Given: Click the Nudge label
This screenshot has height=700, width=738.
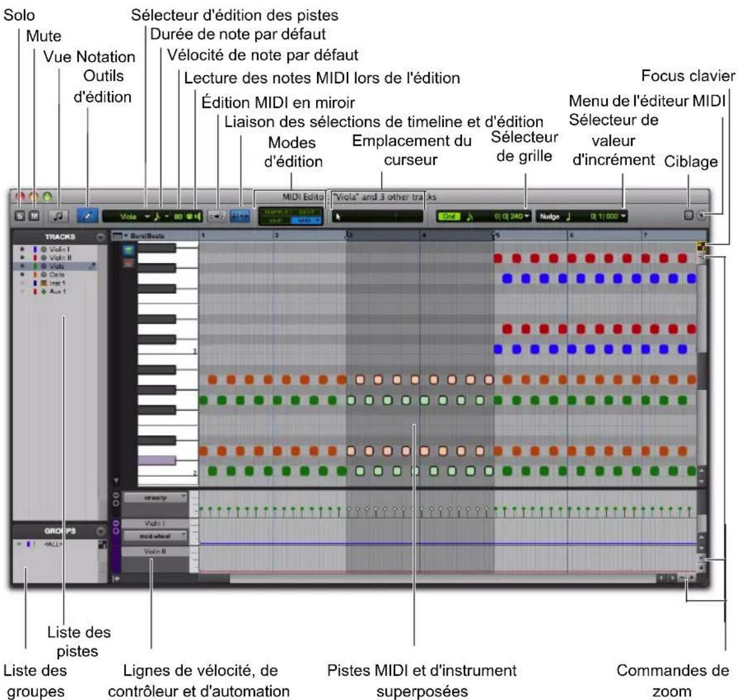Looking at the screenshot, I should tap(549, 217).
